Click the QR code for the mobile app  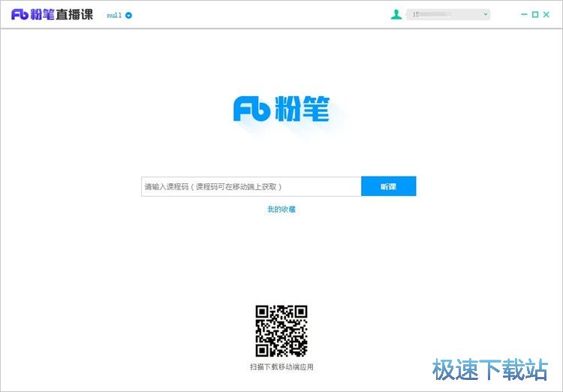click(x=281, y=331)
